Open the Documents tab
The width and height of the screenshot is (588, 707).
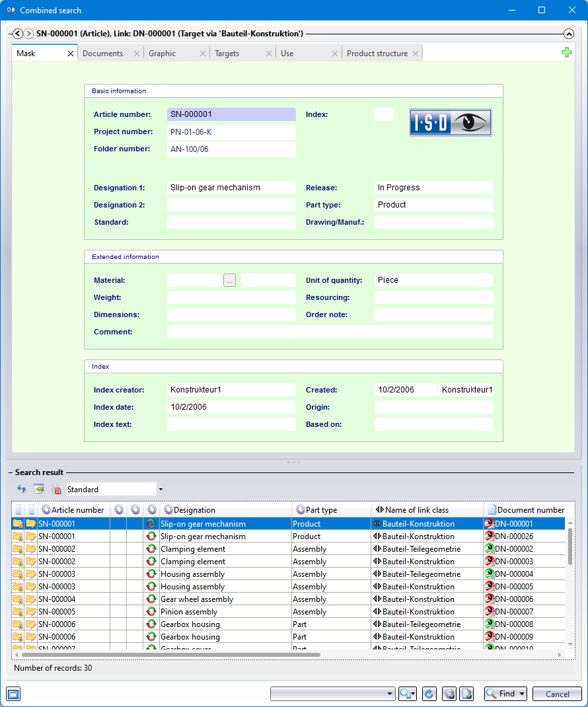[x=103, y=54]
